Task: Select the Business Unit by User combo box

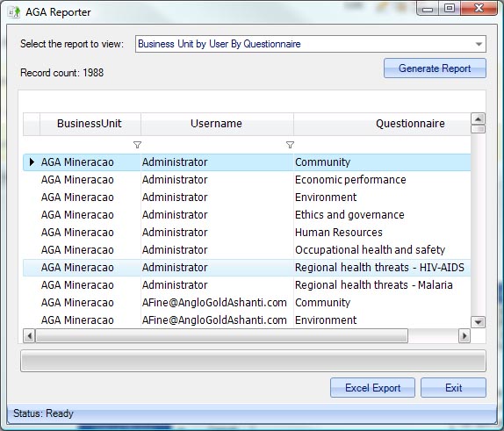Action: [311, 44]
